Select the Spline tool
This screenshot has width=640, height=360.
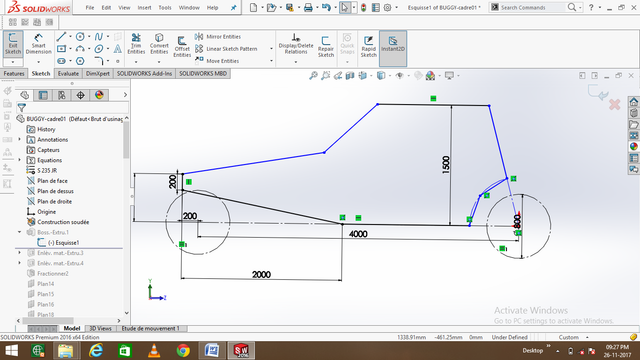click(99, 37)
